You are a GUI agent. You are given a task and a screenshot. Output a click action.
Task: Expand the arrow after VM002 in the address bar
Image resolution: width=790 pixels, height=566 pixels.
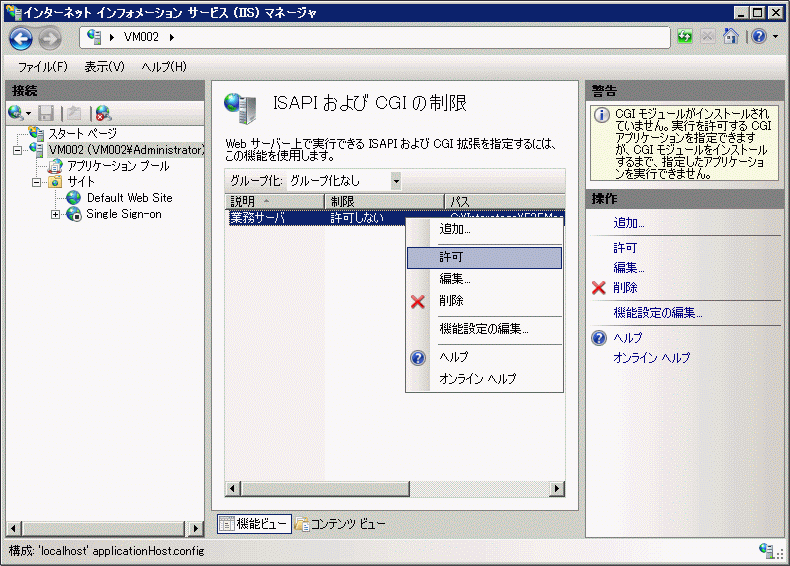[x=171, y=37]
